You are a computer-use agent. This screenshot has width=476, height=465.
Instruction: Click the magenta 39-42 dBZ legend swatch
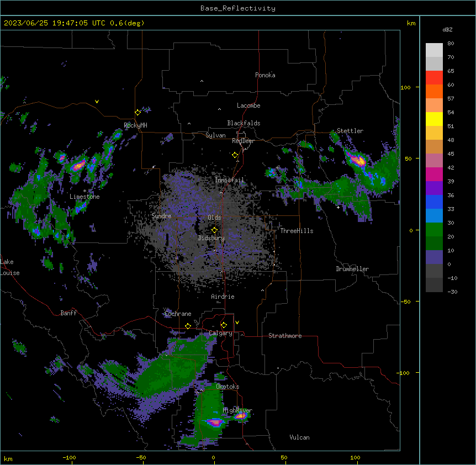click(x=434, y=174)
